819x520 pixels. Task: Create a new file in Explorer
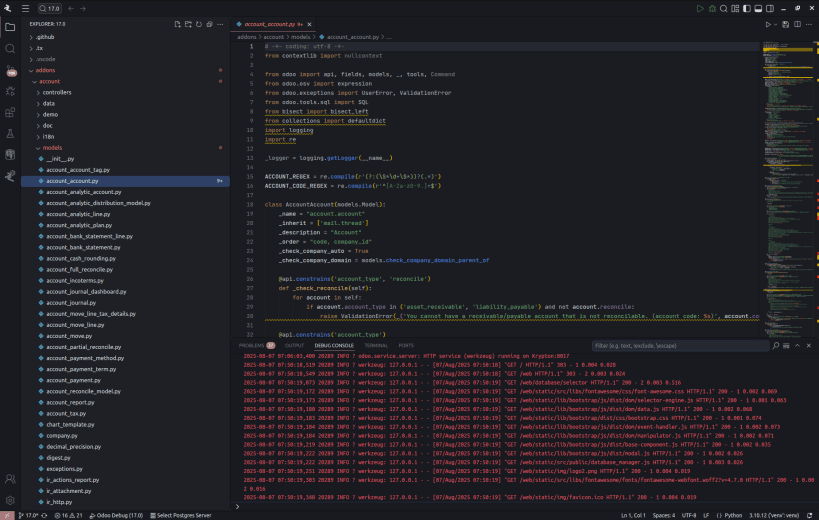[x=178, y=24]
